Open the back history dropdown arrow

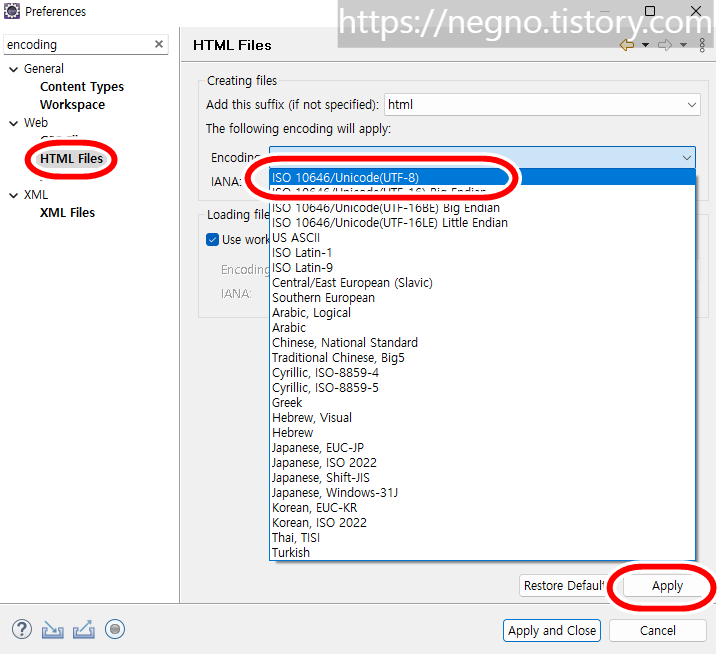point(645,45)
